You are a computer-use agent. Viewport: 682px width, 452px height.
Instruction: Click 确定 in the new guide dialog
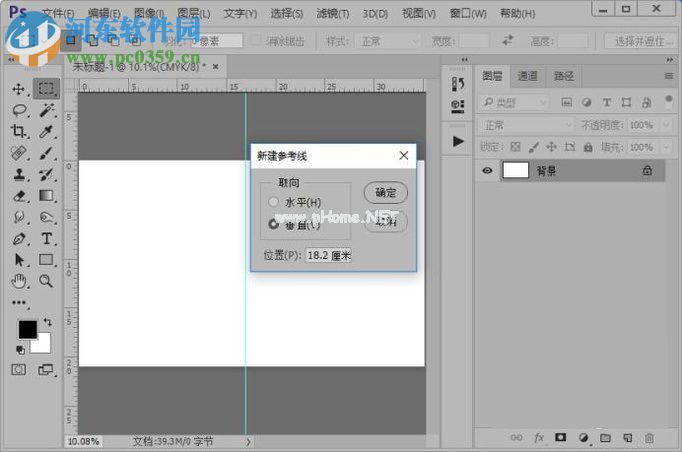point(385,193)
